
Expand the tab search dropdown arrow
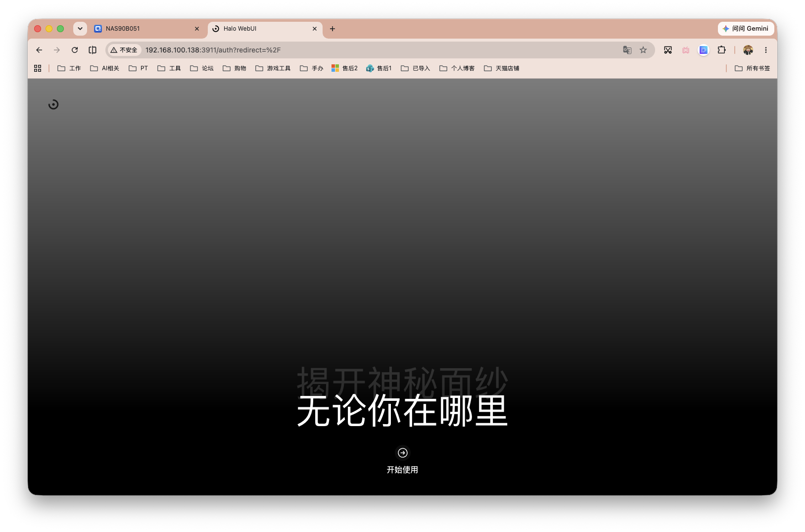coord(80,29)
